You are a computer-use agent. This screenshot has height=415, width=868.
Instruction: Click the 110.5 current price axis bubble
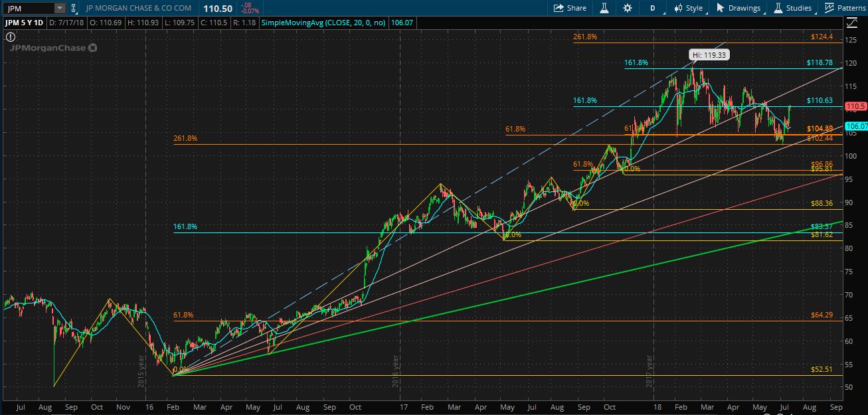coord(855,106)
